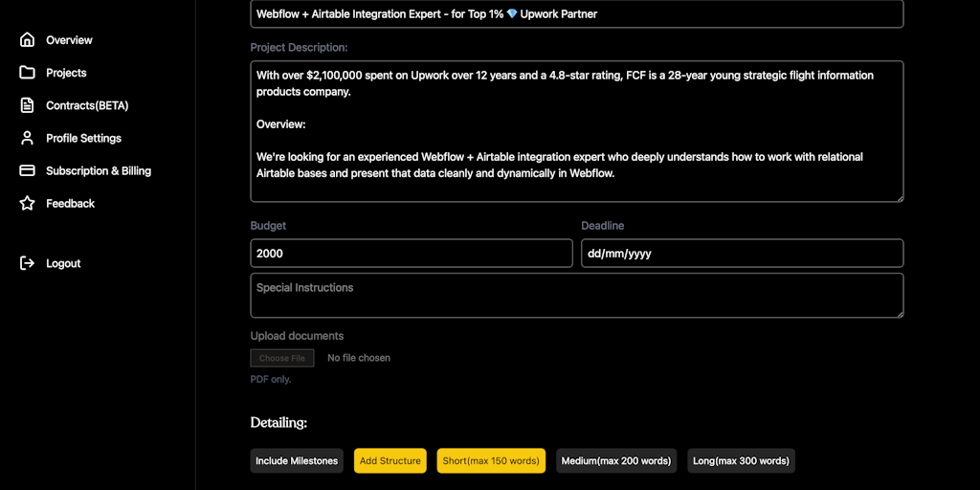Click the 'PDF only.' note
The width and height of the screenshot is (980, 490).
pyautogui.click(x=271, y=379)
